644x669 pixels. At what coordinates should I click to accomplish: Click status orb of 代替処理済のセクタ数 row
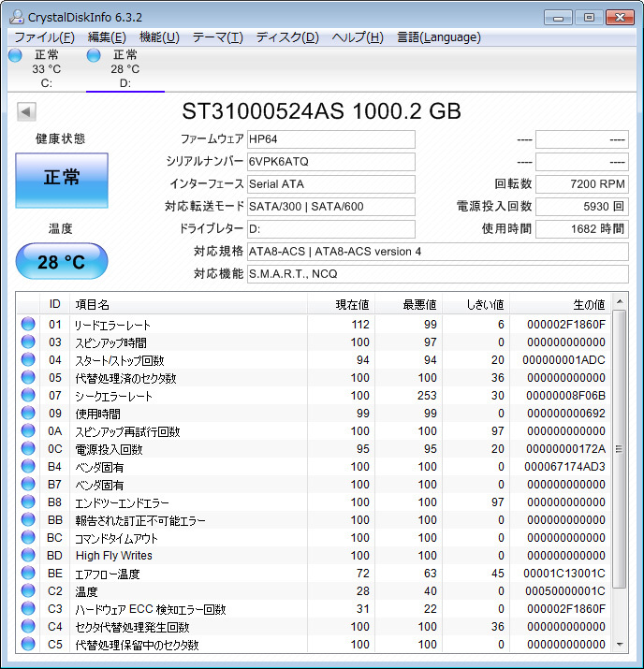point(28,377)
